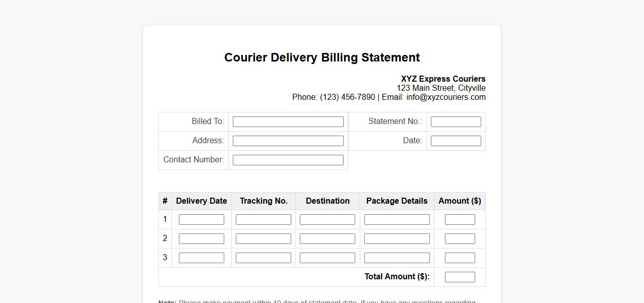The height and width of the screenshot is (303, 644).
Task: Focus row 1 Package Details field
Action: [397, 219]
